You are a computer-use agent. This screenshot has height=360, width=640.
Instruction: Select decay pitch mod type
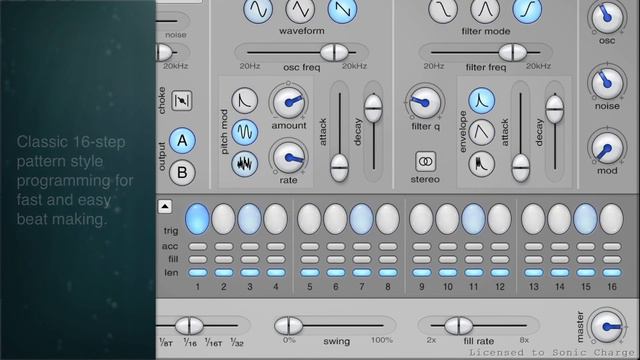pyautogui.click(x=244, y=100)
